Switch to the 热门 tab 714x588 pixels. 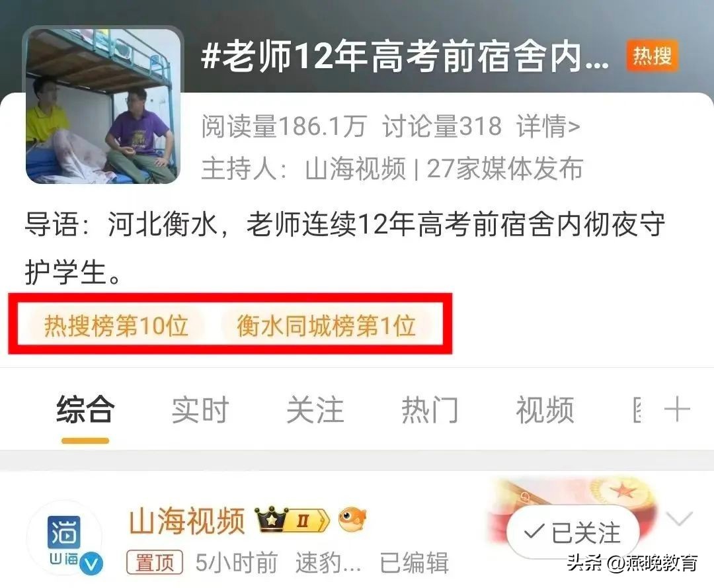pyautogui.click(x=430, y=410)
